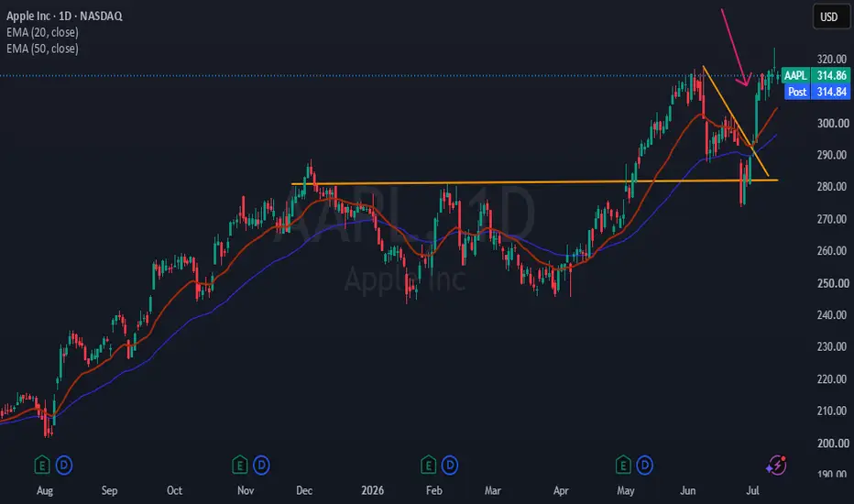Click the Jun label on time axis

point(688,490)
